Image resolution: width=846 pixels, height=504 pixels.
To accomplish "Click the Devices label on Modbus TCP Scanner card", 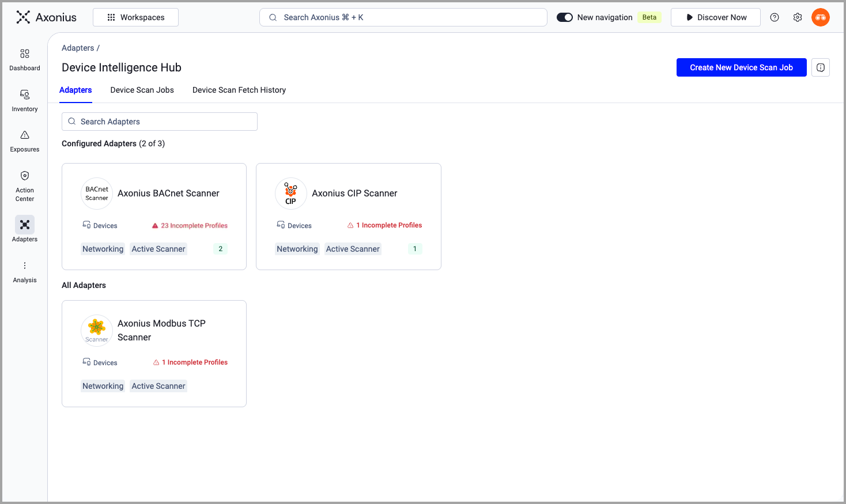I will 105,363.
